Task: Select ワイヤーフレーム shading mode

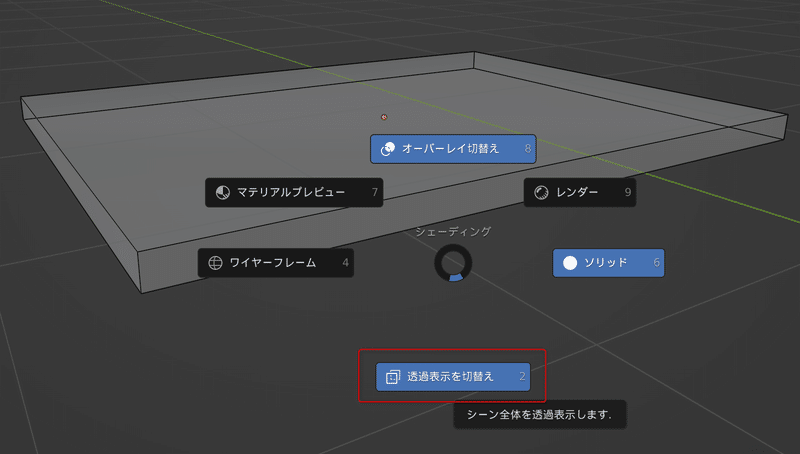Action: tap(276, 263)
